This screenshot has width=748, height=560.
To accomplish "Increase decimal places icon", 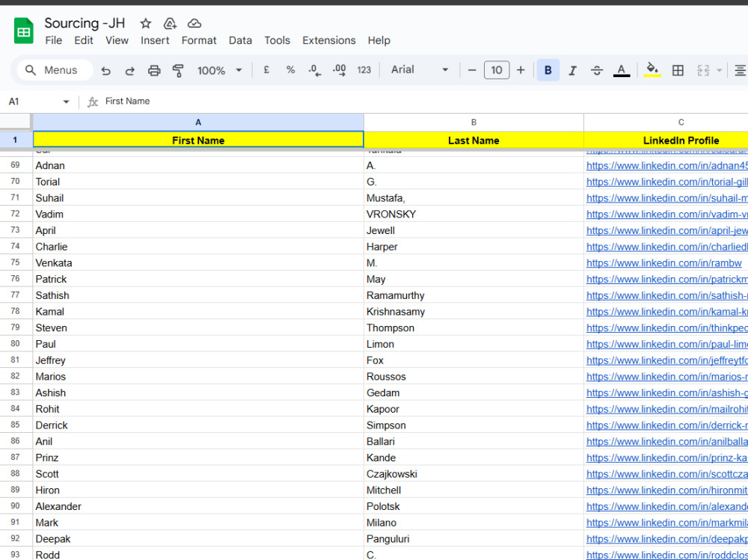I will tap(339, 70).
